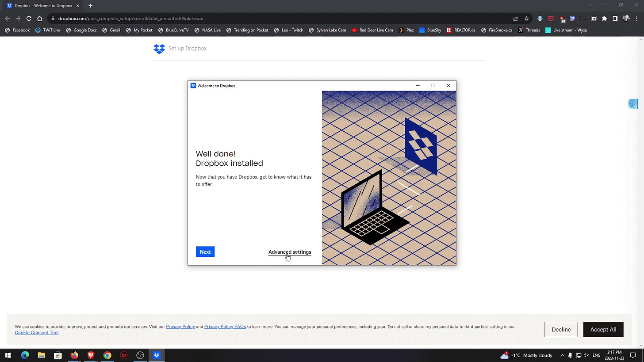The image size is (644, 362).
Task: Launch Microsoft Edge from the taskbar
Action: click(x=25, y=355)
